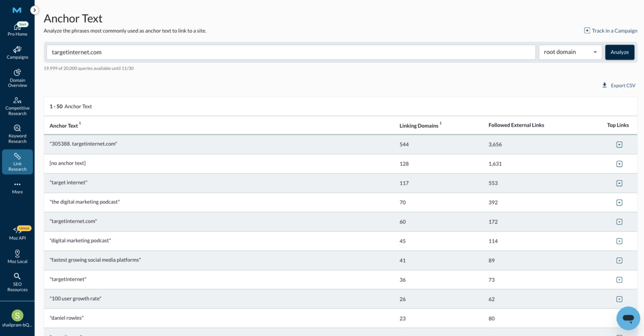Click followed links value 1,631
644x336 pixels.
[x=495, y=164]
